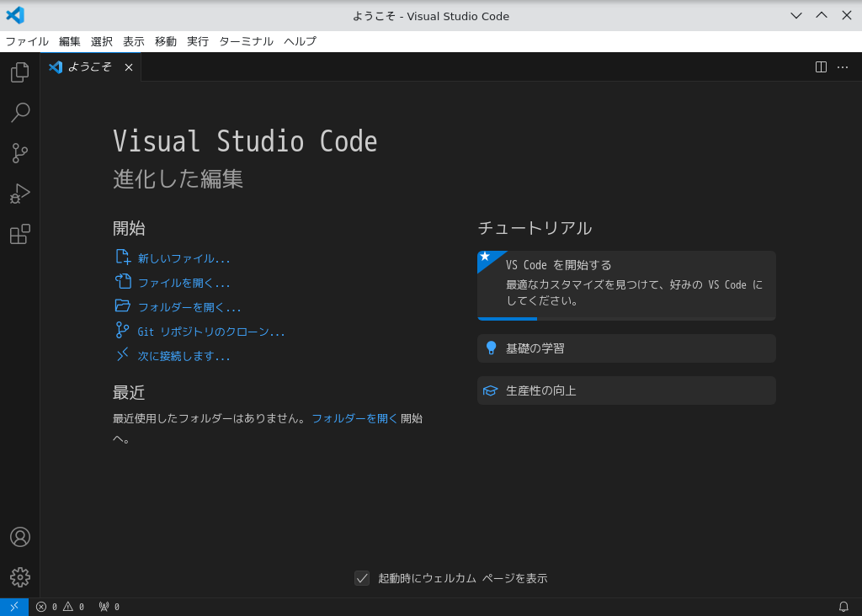Image resolution: width=862 pixels, height=616 pixels.
Task: Toggle 起動時にウェルカム ページを表示 checkbox
Action: (x=362, y=578)
